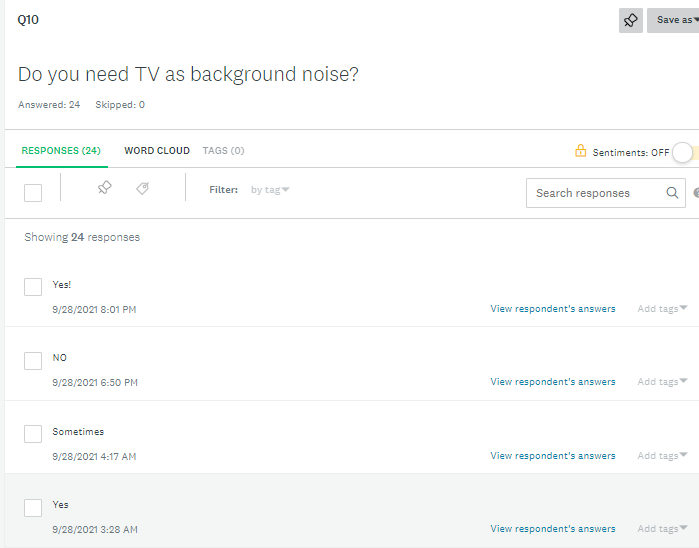699x548 pixels.
Task: Click the pin icon beside Save as
Action: point(631,20)
